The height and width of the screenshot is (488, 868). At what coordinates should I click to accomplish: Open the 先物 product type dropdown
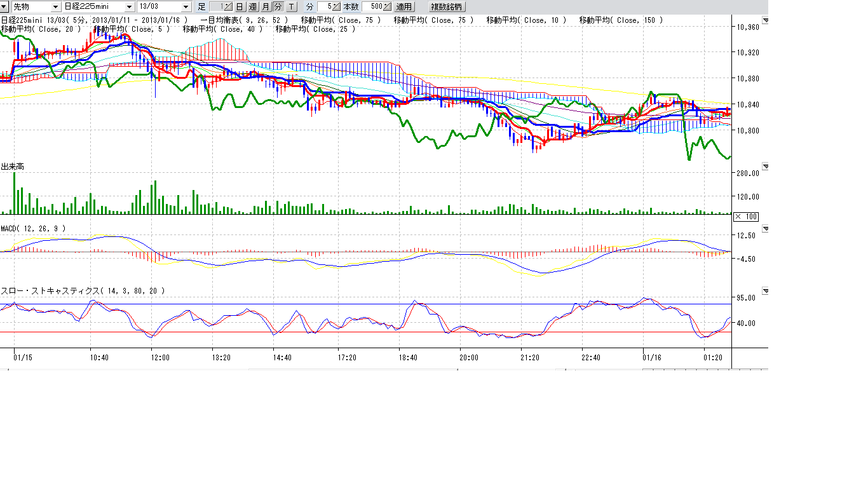point(56,7)
